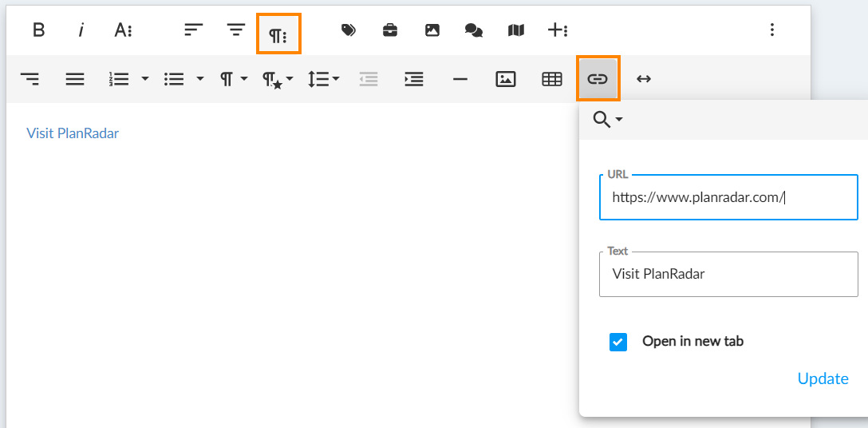The height and width of the screenshot is (428, 868).
Task: Click the Insert link button
Action: point(598,79)
